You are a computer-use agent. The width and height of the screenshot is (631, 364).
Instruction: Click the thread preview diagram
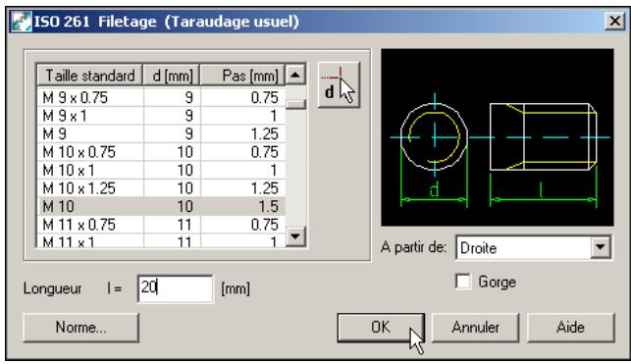[x=498, y=137]
